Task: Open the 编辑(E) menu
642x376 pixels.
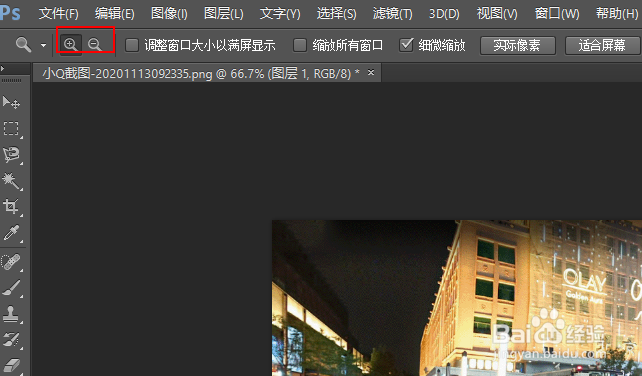Action: [x=114, y=14]
